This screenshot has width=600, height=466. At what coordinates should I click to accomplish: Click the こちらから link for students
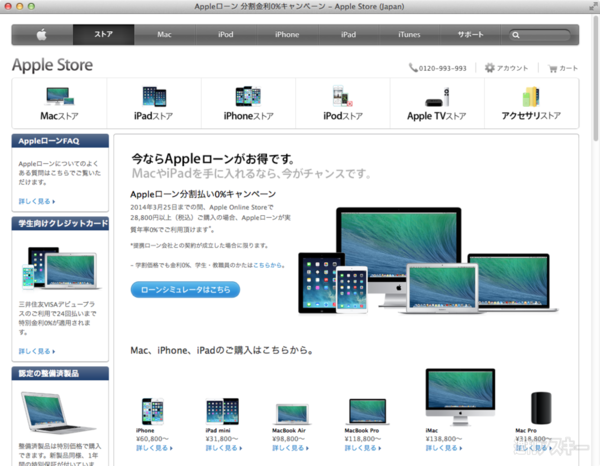click(267, 265)
